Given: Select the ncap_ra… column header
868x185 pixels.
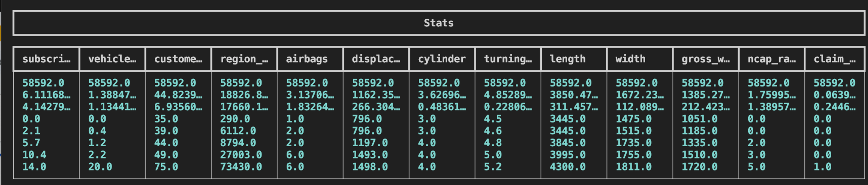Looking at the screenshot, I should (772, 59).
